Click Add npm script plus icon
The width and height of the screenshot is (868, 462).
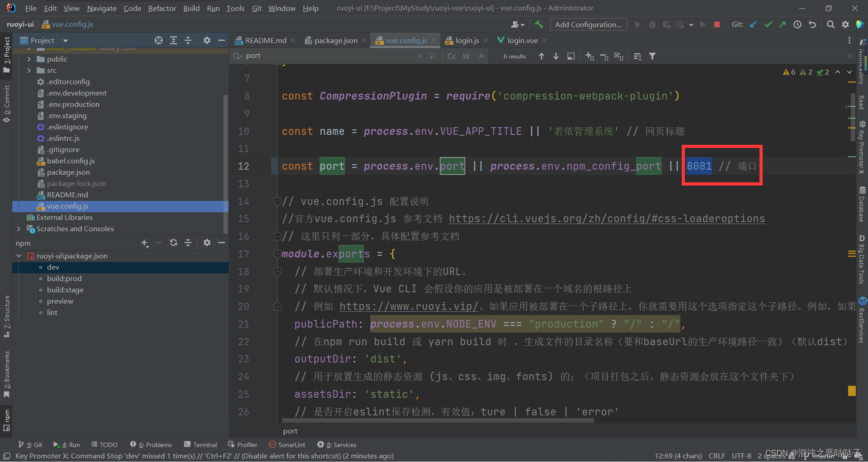[145, 243]
